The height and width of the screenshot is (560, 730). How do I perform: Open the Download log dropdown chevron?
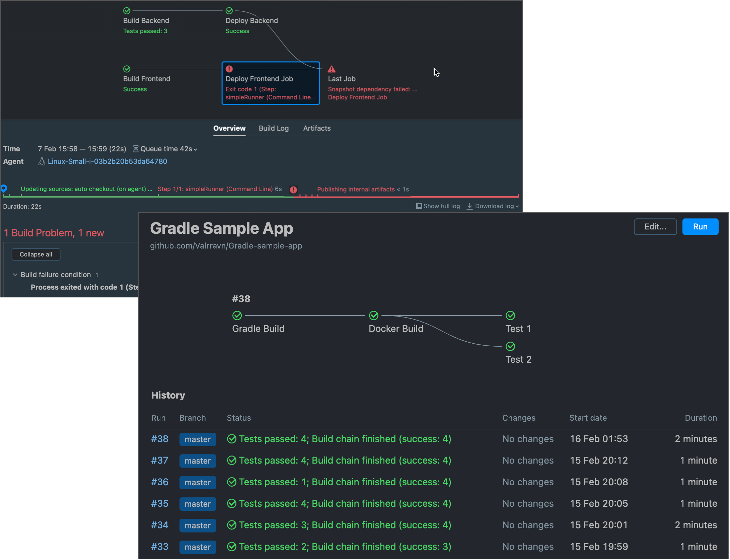coord(517,207)
